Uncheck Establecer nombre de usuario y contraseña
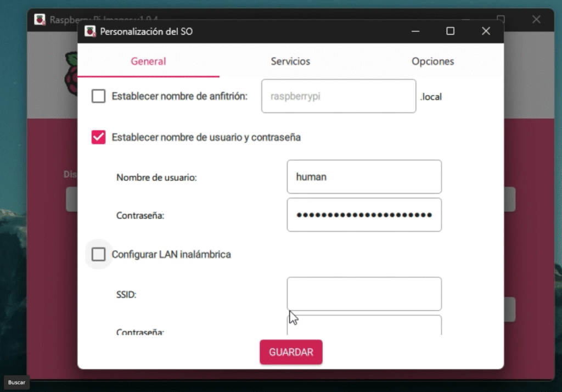 (98, 137)
